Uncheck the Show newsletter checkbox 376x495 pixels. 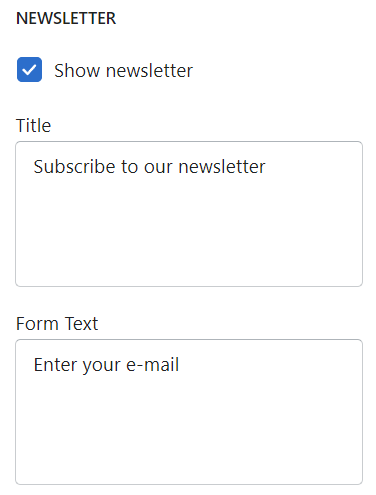(x=29, y=69)
